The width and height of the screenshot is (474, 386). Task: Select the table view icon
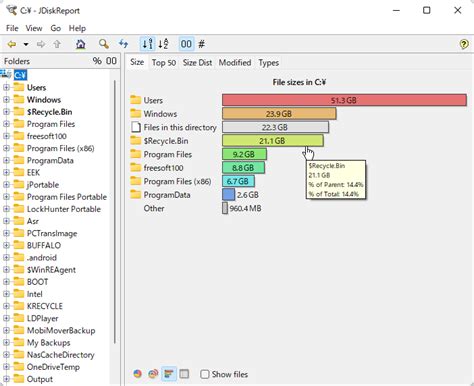pyautogui.click(x=184, y=374)
